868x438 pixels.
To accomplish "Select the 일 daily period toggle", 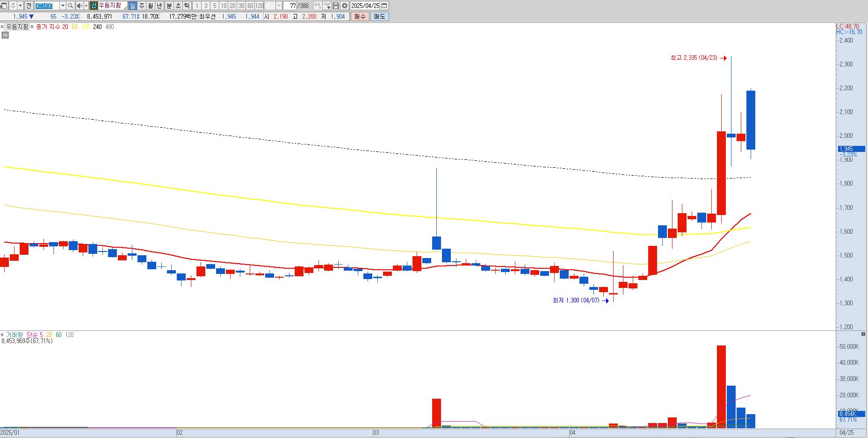I will point(132,6).
